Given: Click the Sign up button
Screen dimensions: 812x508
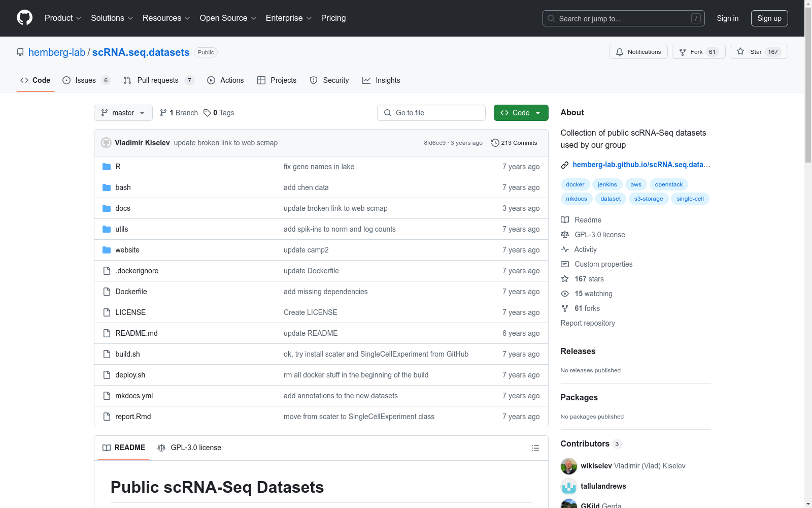Looking at the screenshot, I should coord(769,18).
